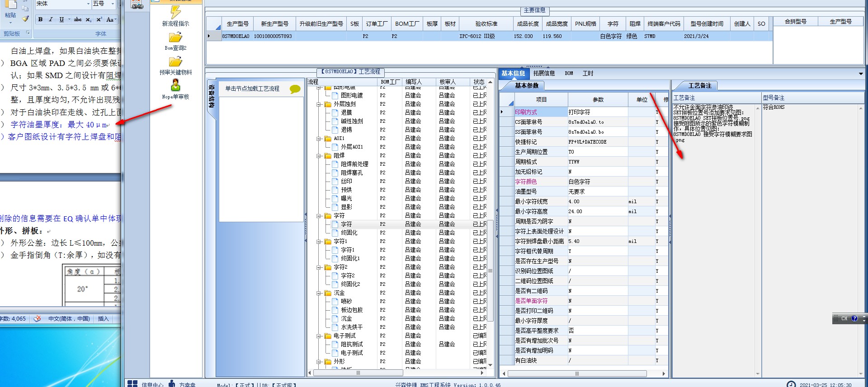Click Format Painter brush in Word
This screenshot has width=868, height=387.
pos(25,19)
